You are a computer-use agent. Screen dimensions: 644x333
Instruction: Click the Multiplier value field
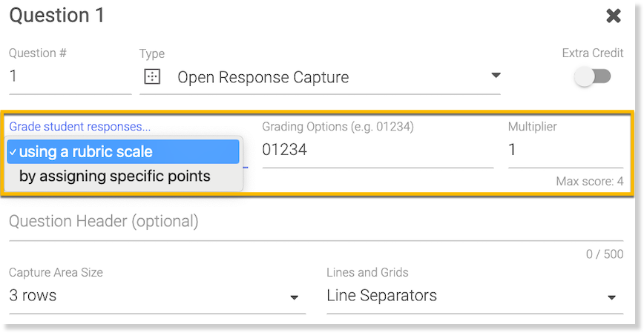(x=565, y=151)
